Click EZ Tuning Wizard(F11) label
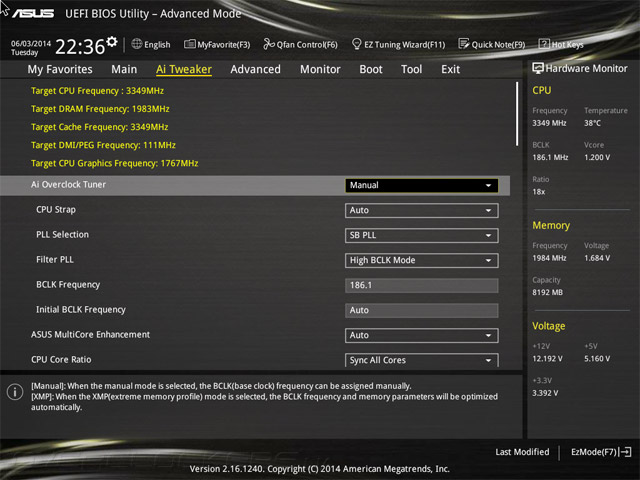The image size is (640, 480). coord(404,44)
